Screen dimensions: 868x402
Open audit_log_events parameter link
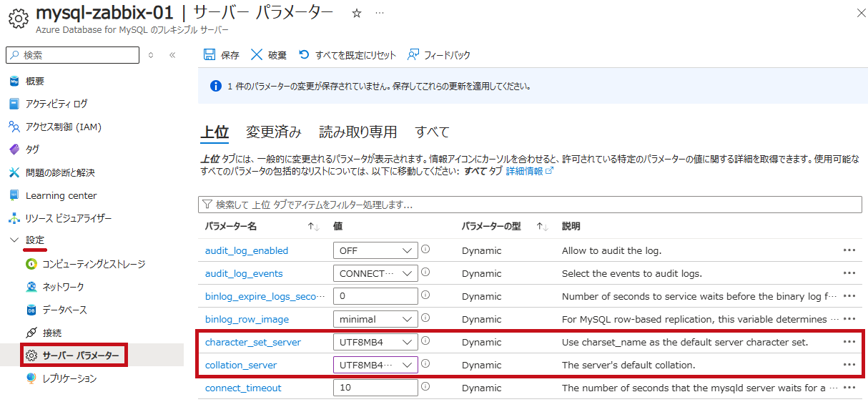pyautogui.click(x=244, y=273)
